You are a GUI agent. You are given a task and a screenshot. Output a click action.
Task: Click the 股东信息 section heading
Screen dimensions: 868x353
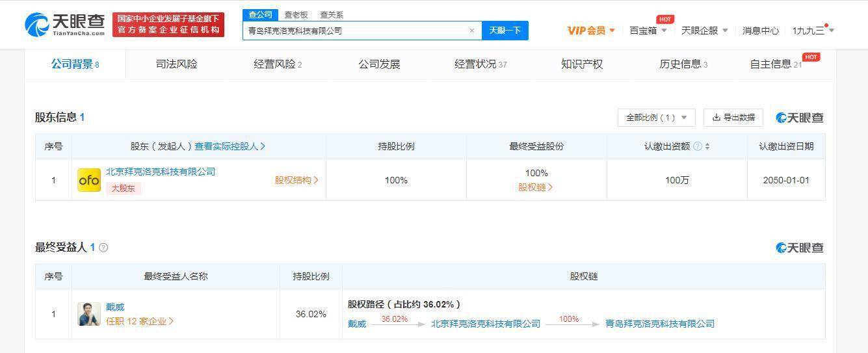pos(60,118)
